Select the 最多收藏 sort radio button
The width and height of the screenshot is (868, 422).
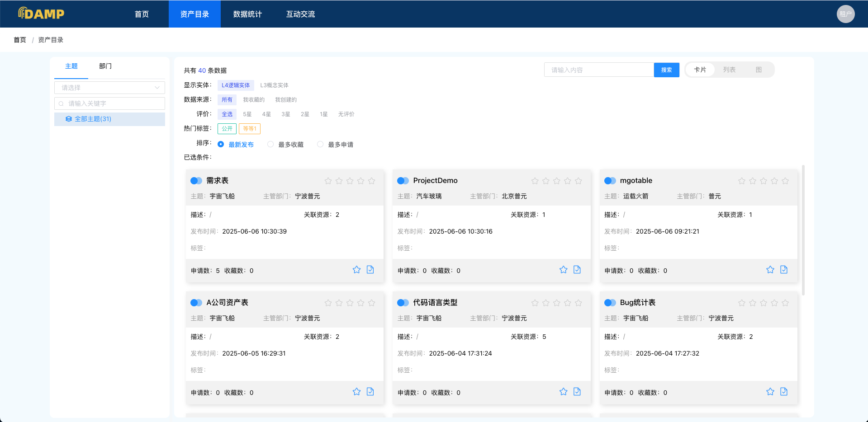pyautogui.click(x=270, y=144)
